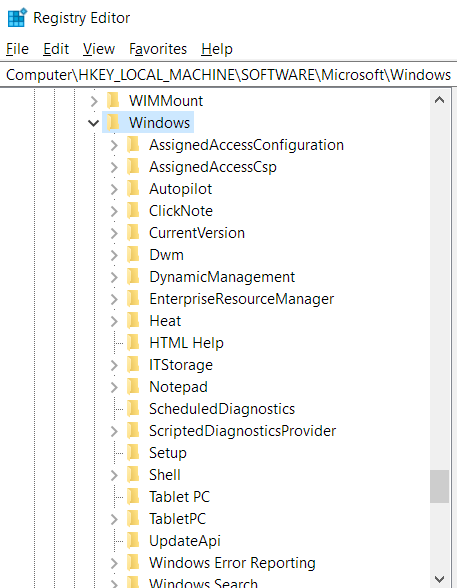Click the Windows Error Reporting folder icon

click(133, 562)
